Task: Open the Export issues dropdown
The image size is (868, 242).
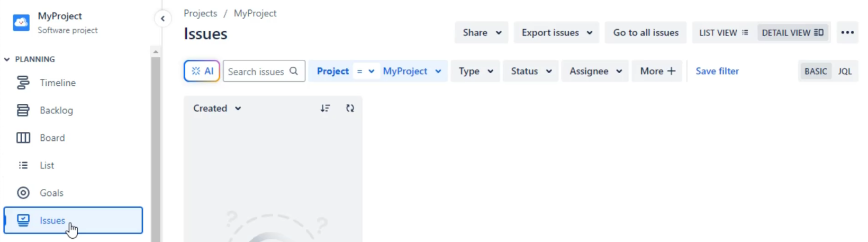Action: click(x=556, y=32)
